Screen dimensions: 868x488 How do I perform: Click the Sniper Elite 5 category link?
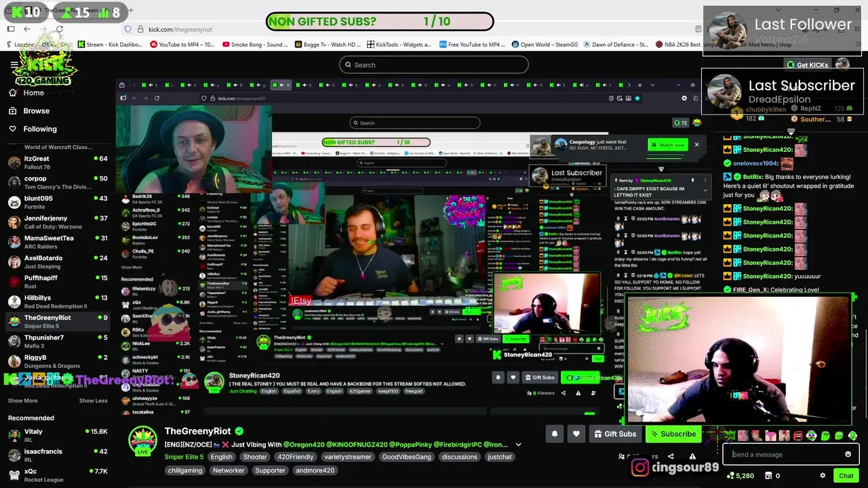click(184, 457)
